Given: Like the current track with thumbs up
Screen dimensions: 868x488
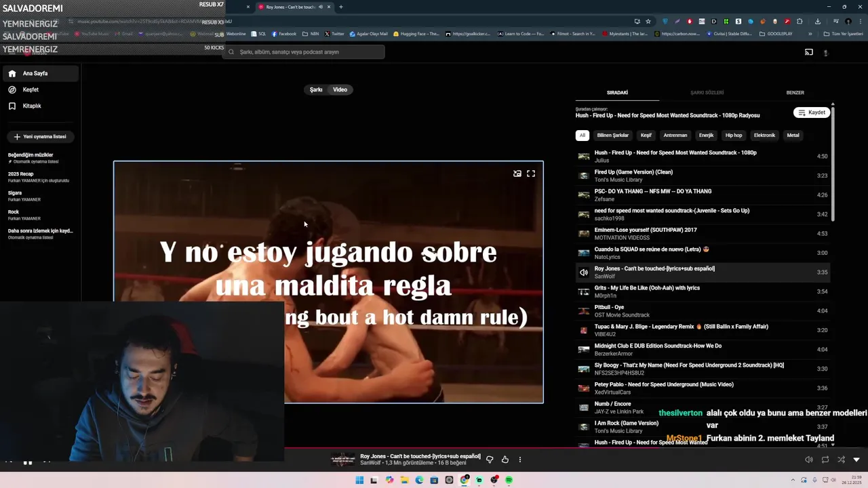Looking at the screenshot, I should click(505, 460).
